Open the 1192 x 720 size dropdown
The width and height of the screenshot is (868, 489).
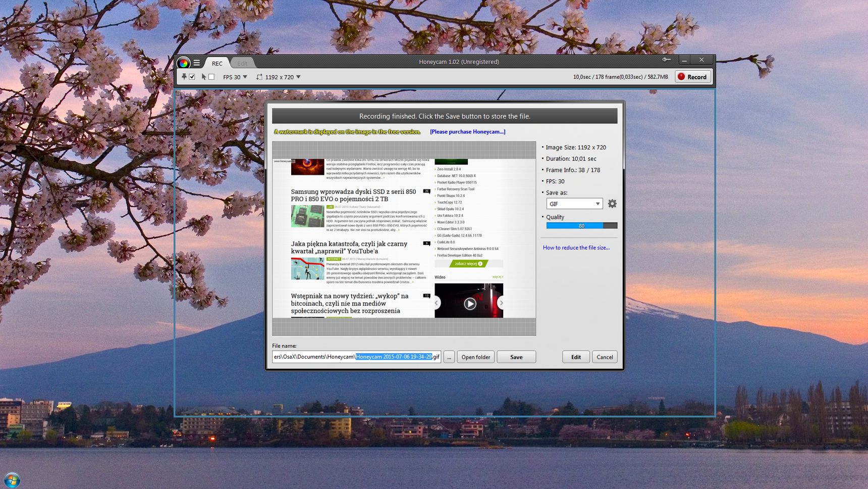[x=283, y=77]
